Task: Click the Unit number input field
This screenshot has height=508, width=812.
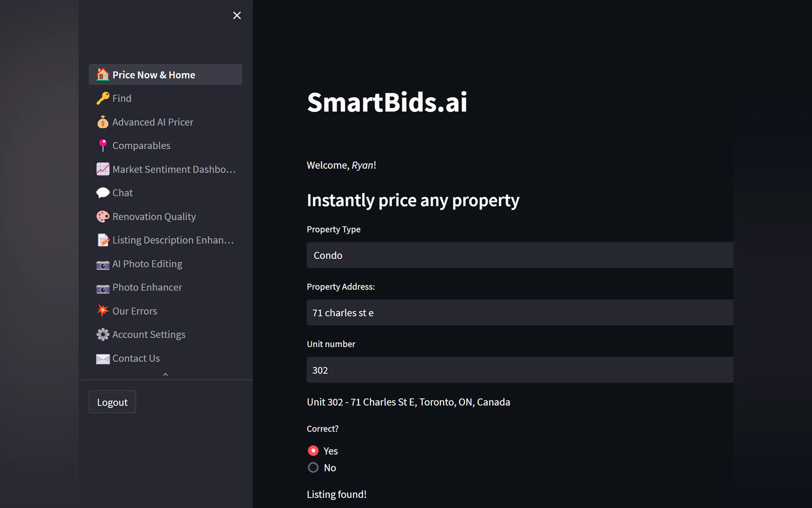Action: pos(519,370)
